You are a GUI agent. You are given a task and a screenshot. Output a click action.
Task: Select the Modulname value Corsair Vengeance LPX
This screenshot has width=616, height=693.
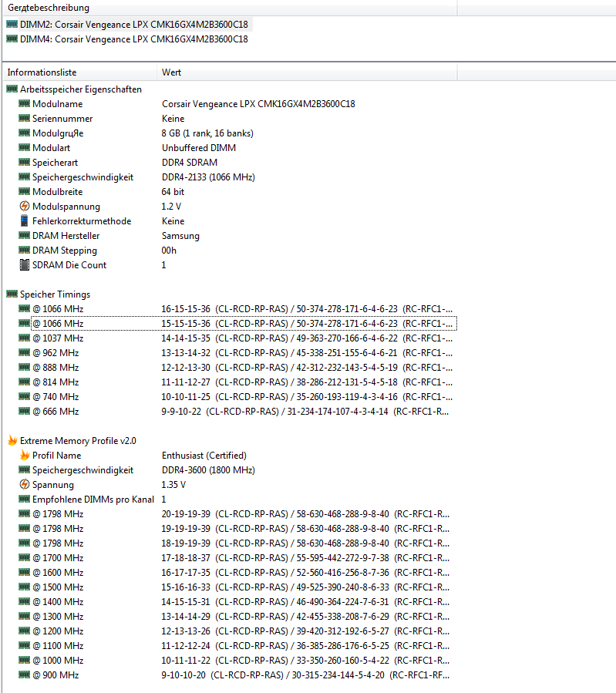coord(258,104)
